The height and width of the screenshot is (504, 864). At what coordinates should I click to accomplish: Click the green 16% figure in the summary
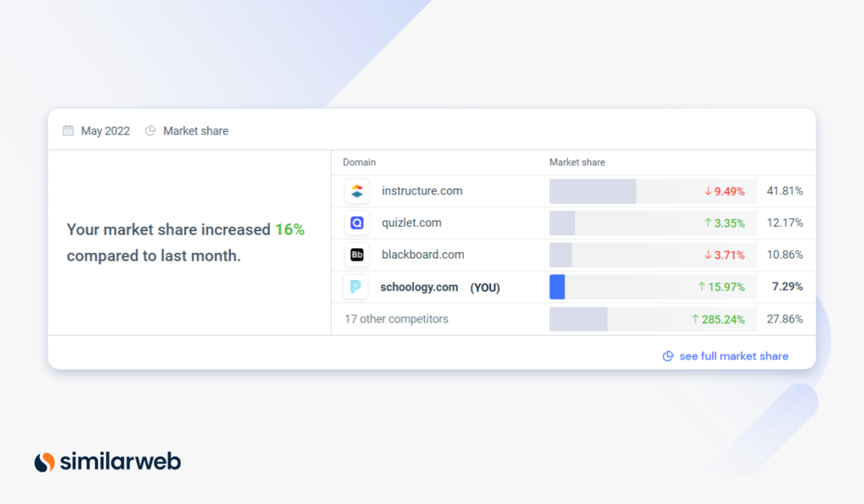point(289,230)
